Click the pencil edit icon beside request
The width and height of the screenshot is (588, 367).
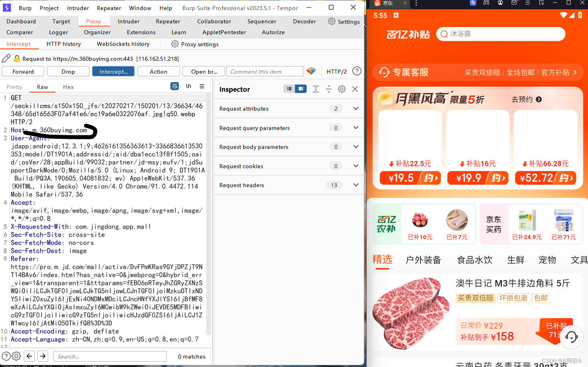point(6,58)
